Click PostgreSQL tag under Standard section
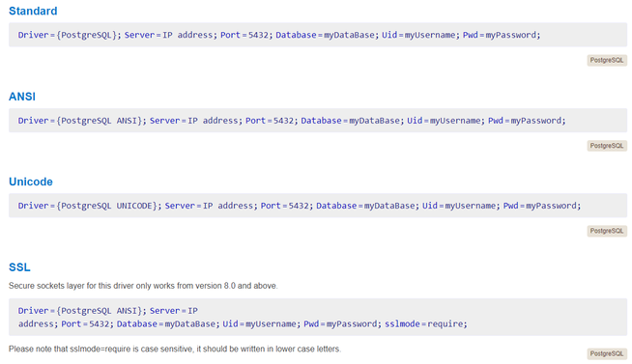632x364 pixels. (607, 61)
